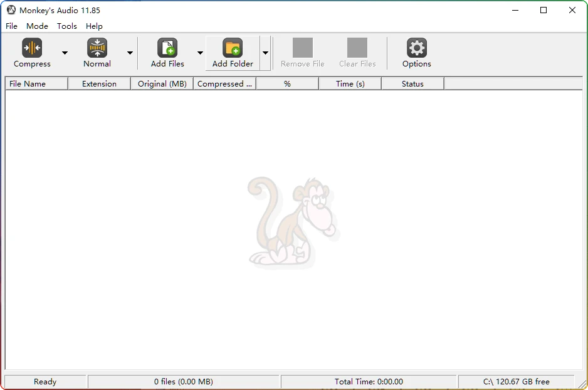Open the Mode menu
Screen dimensions: 588x390
coord(37,26)
